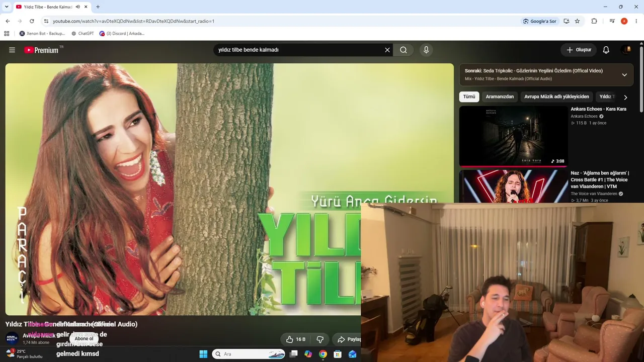Go to YouTube Premium home logo
644x362 pixels.
(41, 50)
